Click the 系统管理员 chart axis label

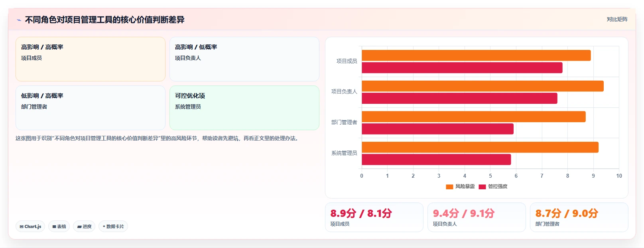pos(344,153)
